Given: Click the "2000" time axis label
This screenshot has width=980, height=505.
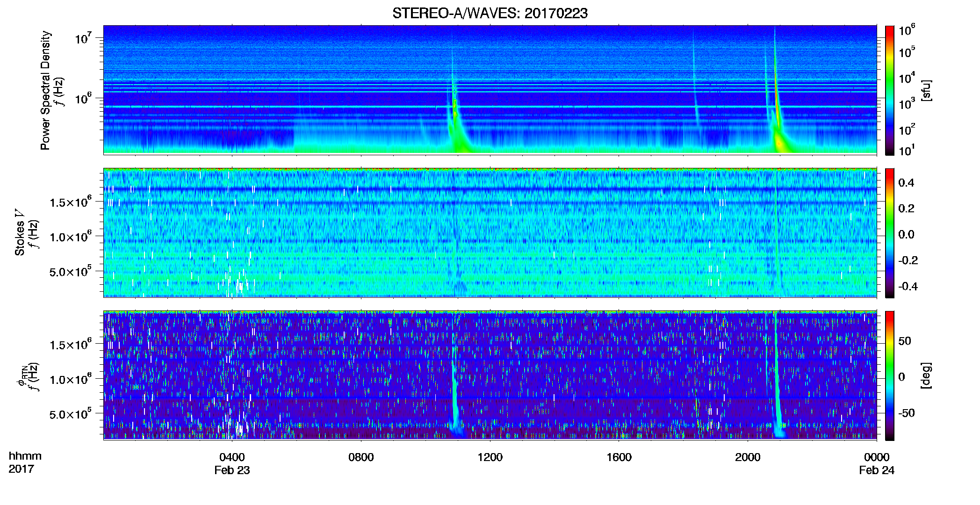Looking at the screenshot, I should tap(748, 457).
